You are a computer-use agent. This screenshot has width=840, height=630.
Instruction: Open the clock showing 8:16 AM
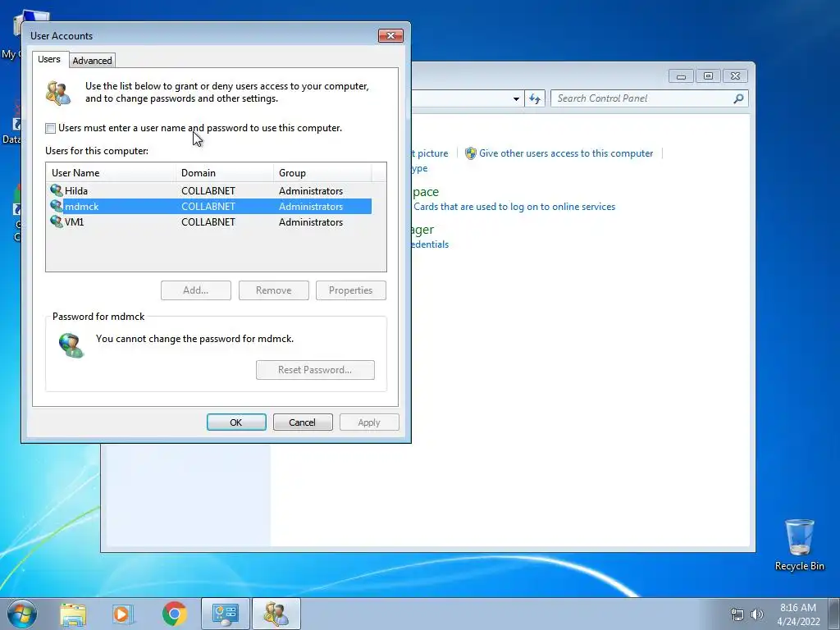[798, 614]
